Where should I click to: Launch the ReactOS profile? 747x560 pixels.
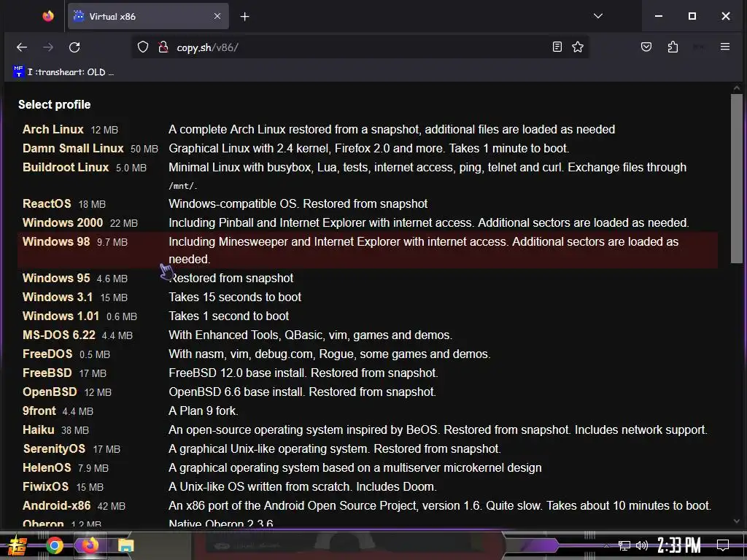click(47, 204)
